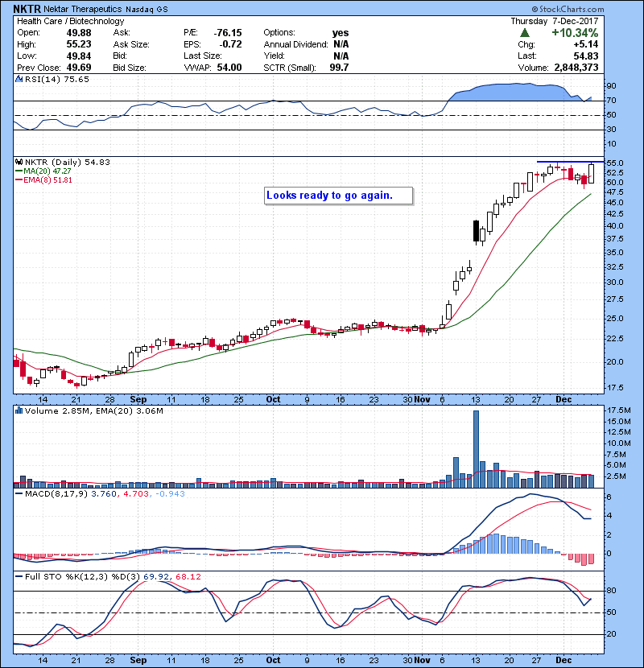Click the green up-arrow change indicator
This screenshot has width=644, height=668.
(525, 33)
